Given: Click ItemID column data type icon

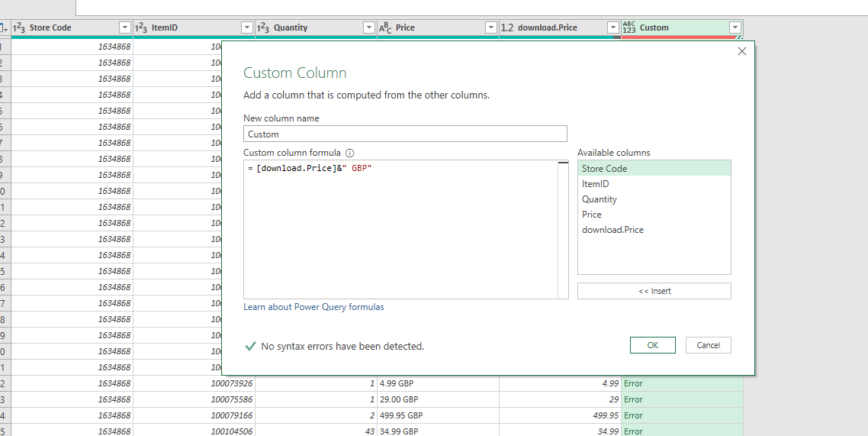Looking at the screenshot, I should coord(141,27).
